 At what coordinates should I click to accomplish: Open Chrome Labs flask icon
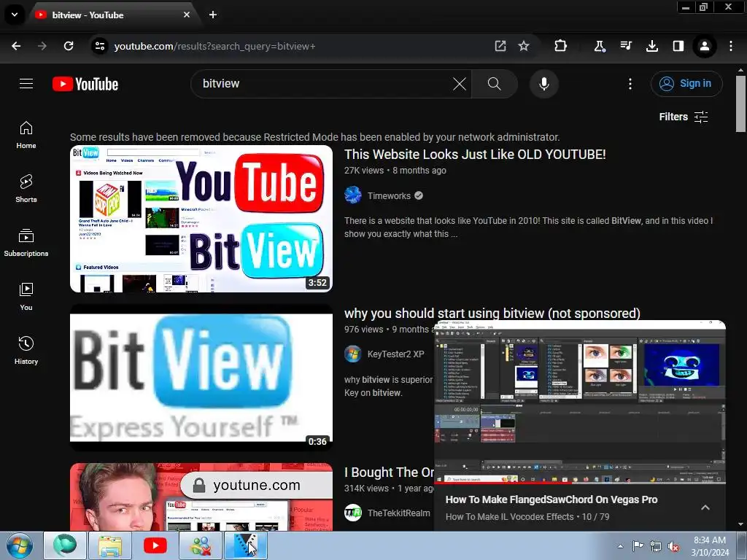click(600, 46)
